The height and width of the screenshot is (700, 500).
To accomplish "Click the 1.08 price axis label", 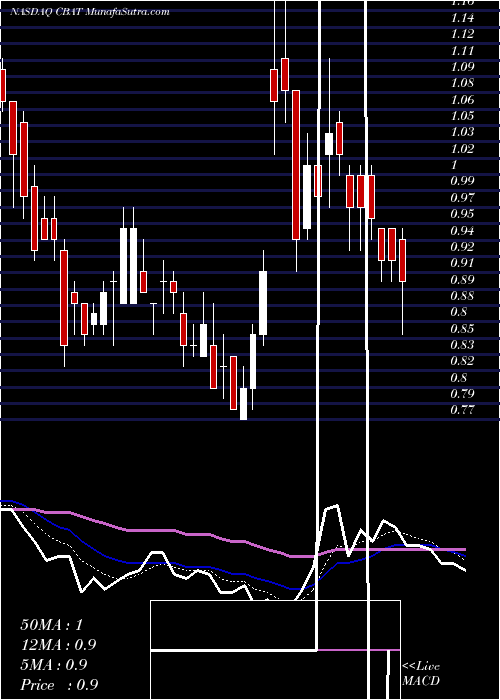I will pos(462,83).
